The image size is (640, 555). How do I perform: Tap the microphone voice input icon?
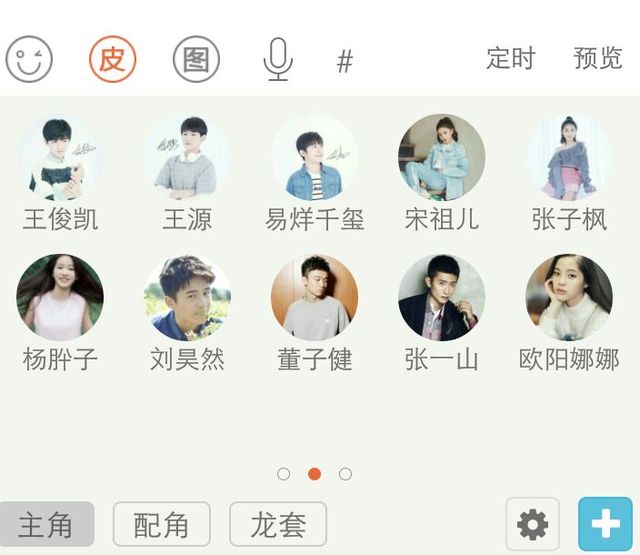[x=278, y=59]
